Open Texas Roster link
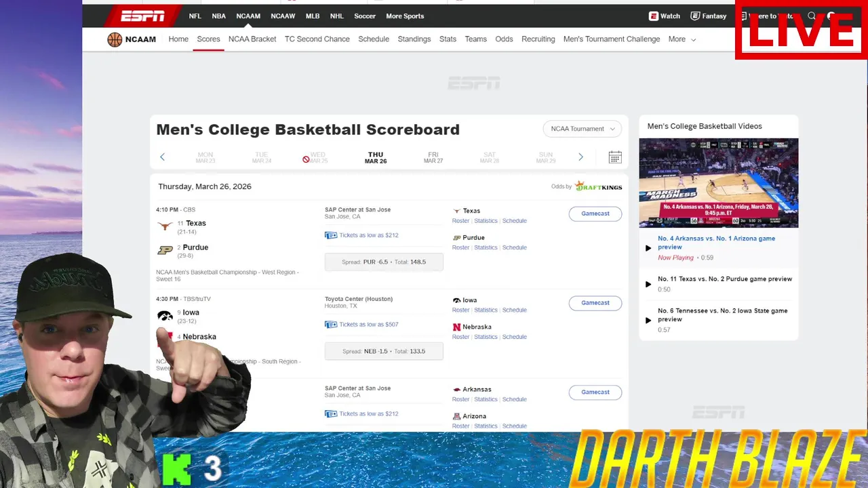This screenshot has width=868, height=488. (x=460, y=221)
